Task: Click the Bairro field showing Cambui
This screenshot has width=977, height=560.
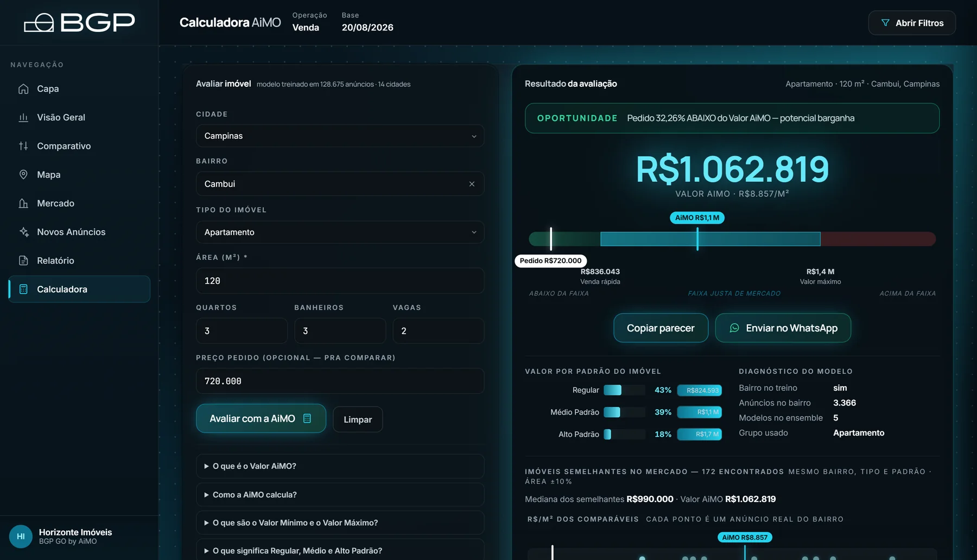Action: click(x=340, y=184)
